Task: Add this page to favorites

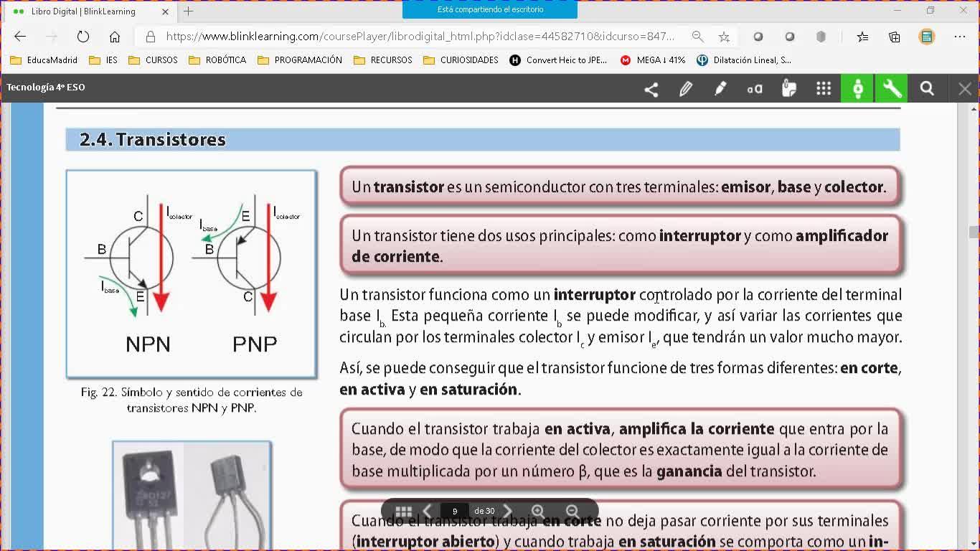Action: coord(724,37)
